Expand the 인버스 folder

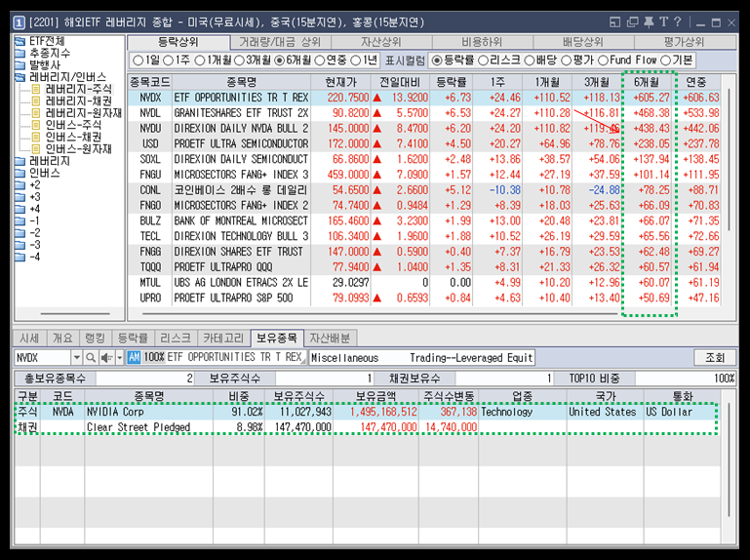click(x=37, y=173)
